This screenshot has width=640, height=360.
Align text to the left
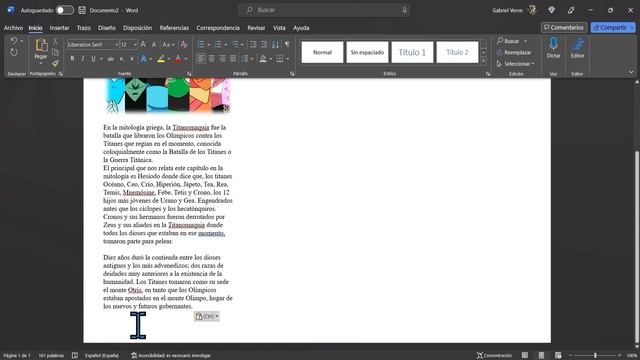click(x=200, y=59)
